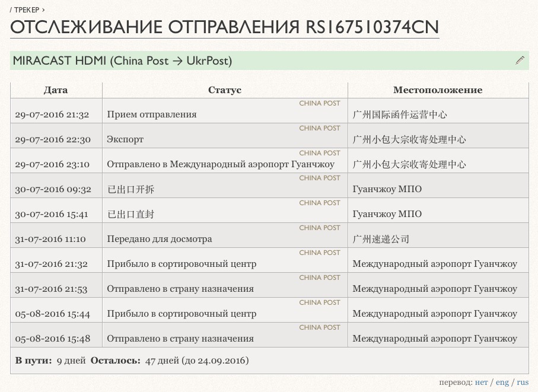Image resolution: width=538 pixels, height=392 pixels.
Task: Click the pencil edit icon
Action: 520,60
